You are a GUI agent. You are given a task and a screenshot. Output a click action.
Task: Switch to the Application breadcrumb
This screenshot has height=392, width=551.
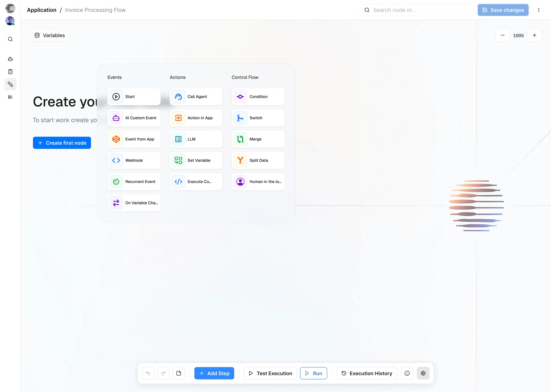click(42, 10)
